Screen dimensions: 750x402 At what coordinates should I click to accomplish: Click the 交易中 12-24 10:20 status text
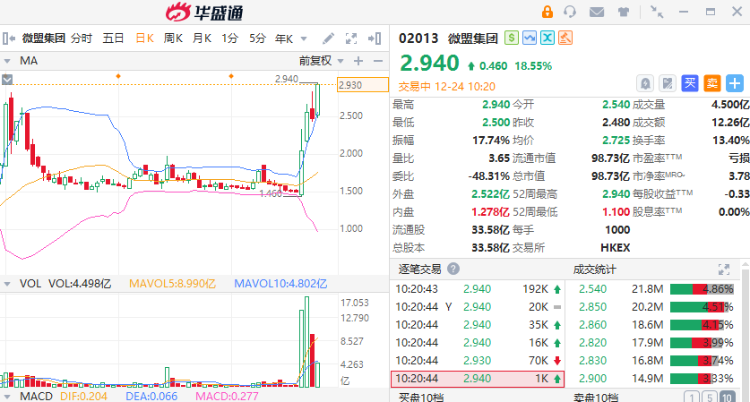click(x=447, y=87)
